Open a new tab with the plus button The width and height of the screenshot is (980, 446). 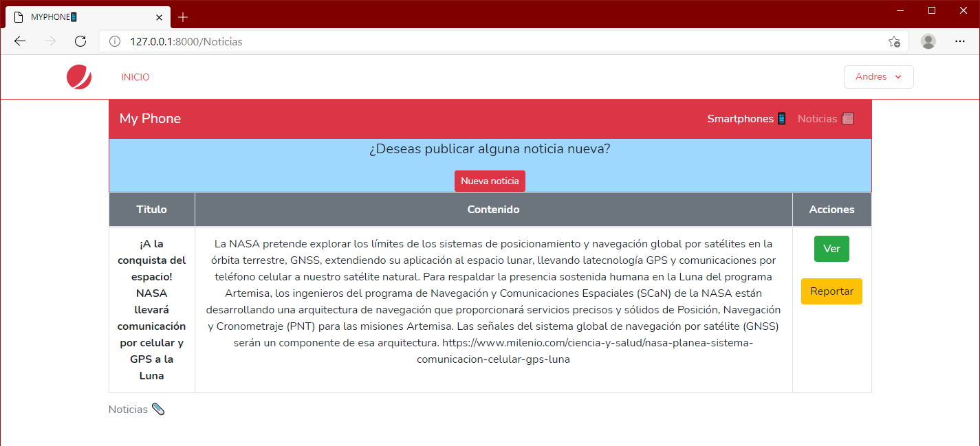pos(182,17)
